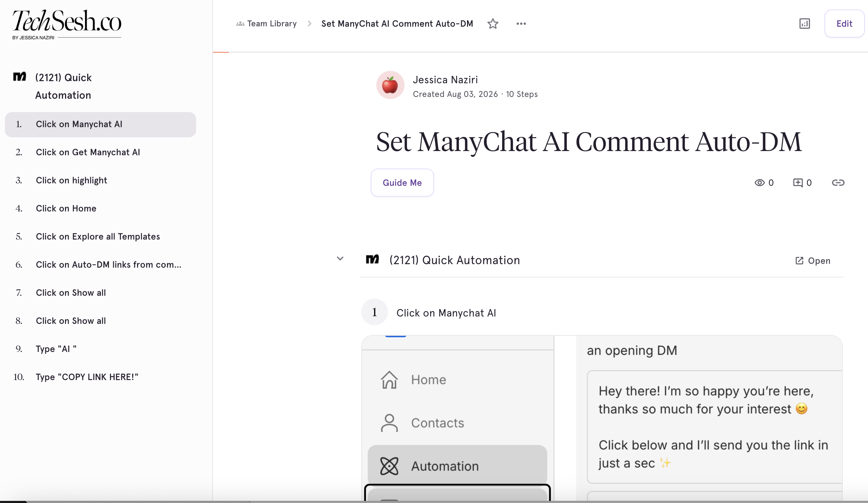Click Jessica Naziri's apple avatar
The height and width of the screenshot is (503, 868).
pos(390,85)
